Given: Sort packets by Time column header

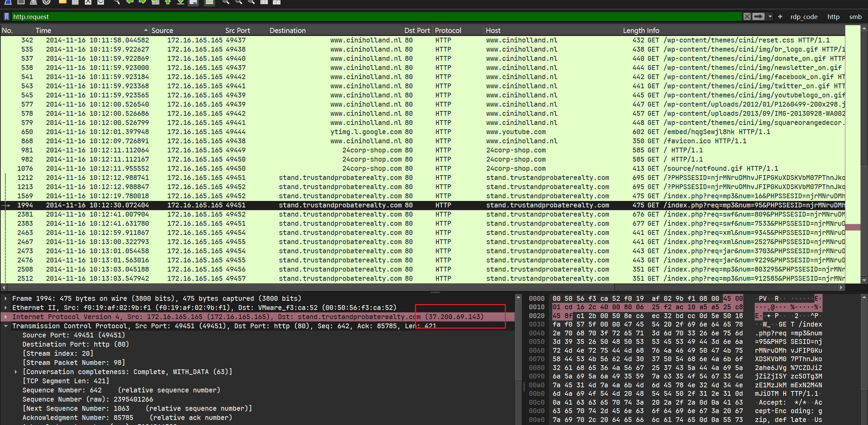Looking at the screenshot, I should tap(43, 31).
